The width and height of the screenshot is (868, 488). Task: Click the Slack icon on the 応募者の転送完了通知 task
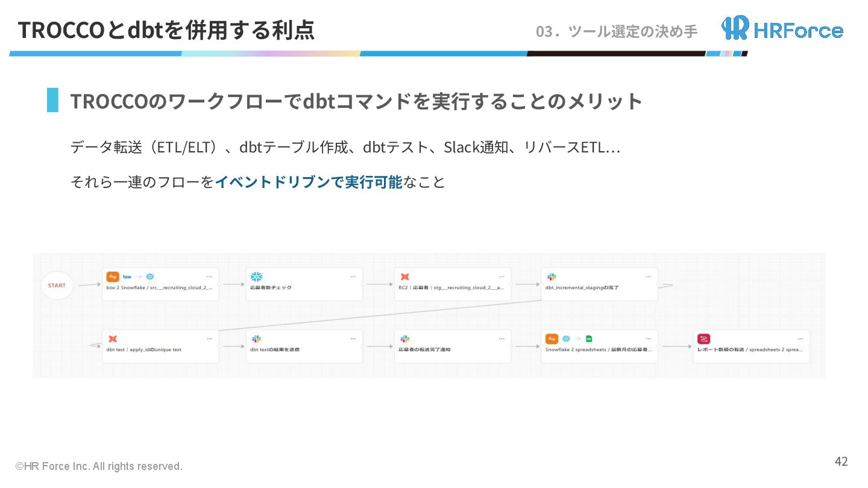[405, 339]
